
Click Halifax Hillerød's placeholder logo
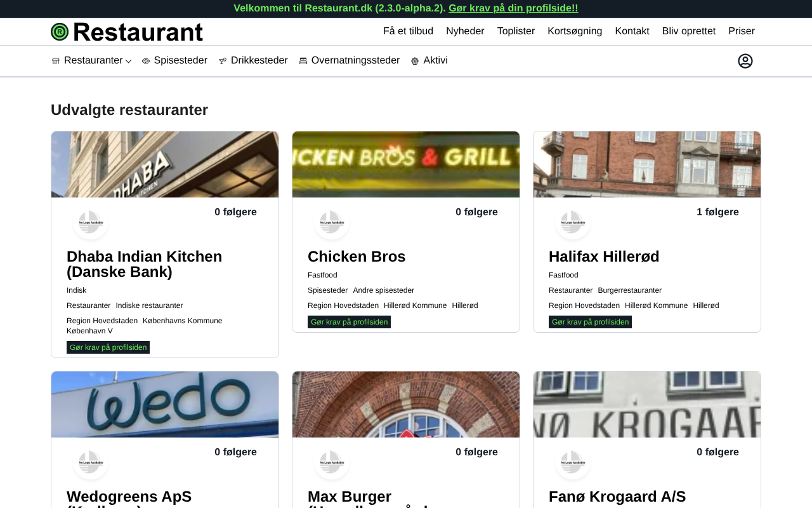(x=573, y=222)
